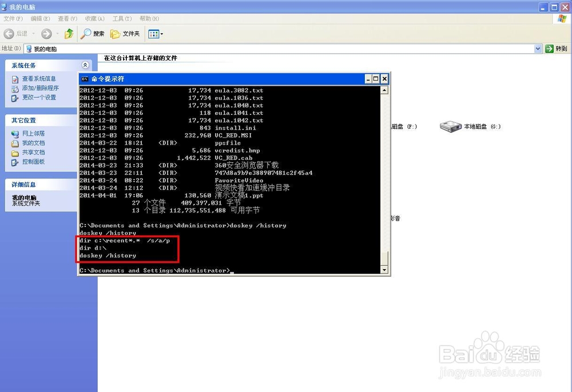The height and width of the screenshot is (392, 572).
Task: Click the My Computer icon in address bar
Action: pyautogui.click(x=29, y=49)
